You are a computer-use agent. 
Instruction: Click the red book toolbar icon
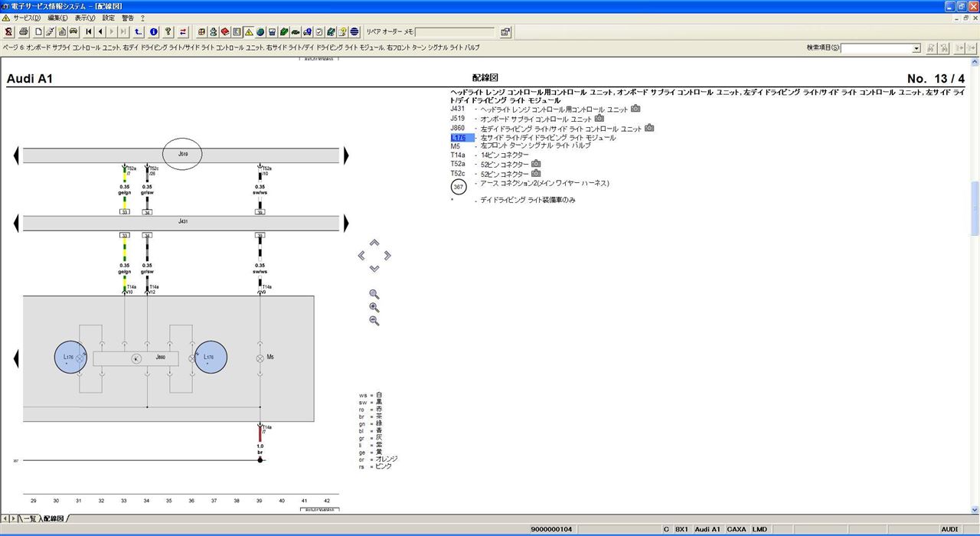pos(225,32)
